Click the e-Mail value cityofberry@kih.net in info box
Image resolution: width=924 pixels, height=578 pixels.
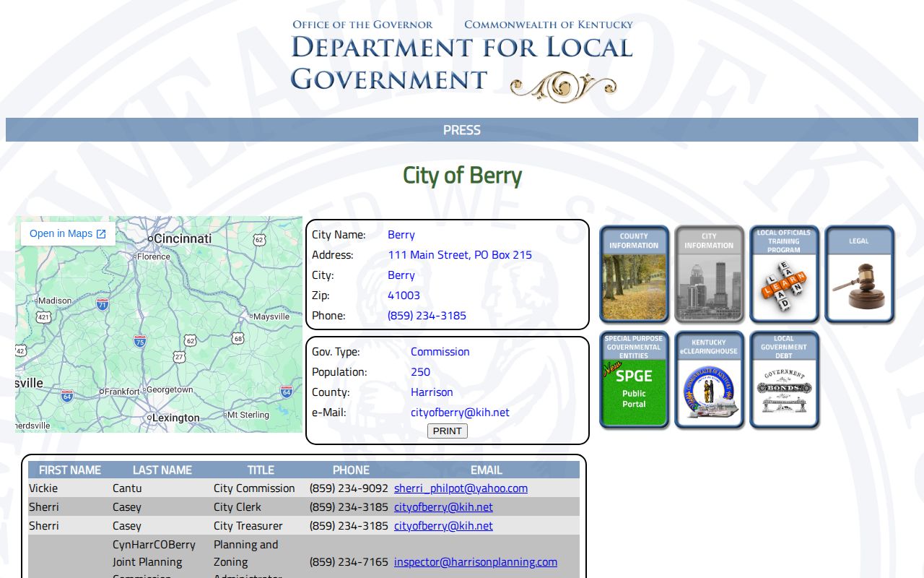coord(460,413)
